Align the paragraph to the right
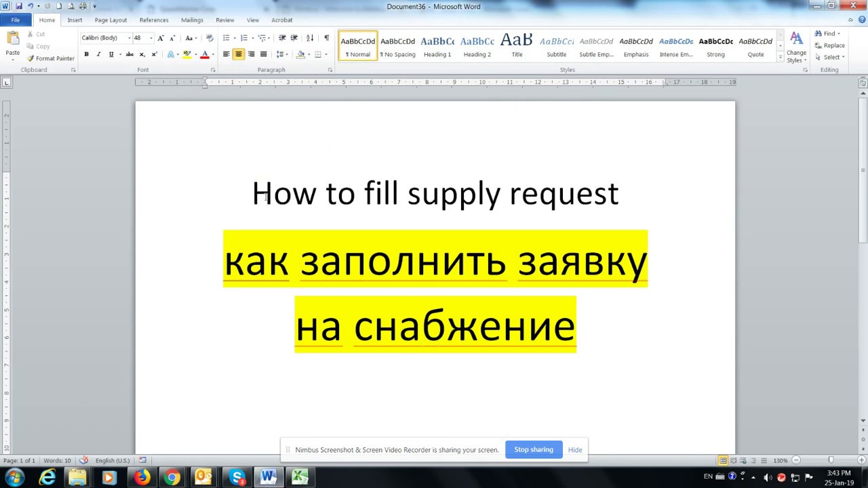Viewport: 868px width, 488px height. click(251, 54)
